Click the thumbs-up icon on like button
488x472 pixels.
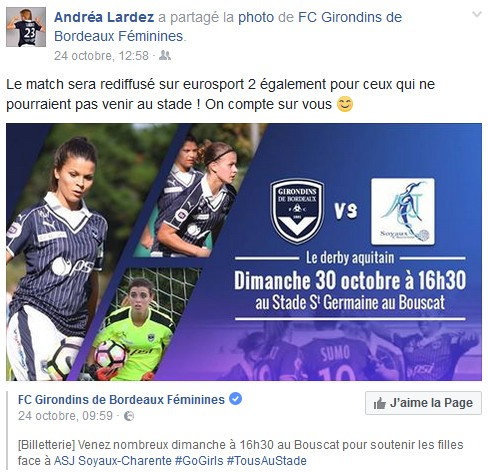[379, 403]
